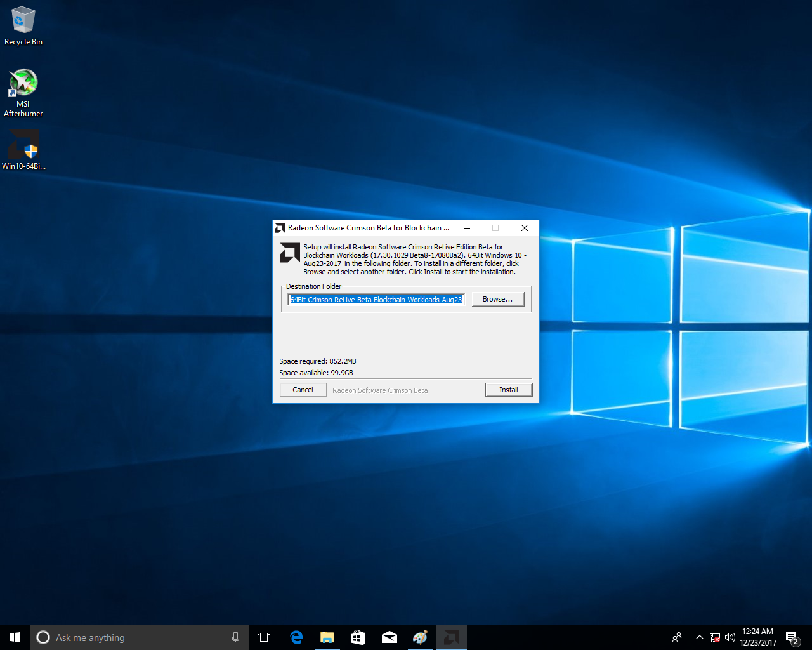812x650 pixels.
Task: Open the Start menu
Action: click(x=15, y=637)
